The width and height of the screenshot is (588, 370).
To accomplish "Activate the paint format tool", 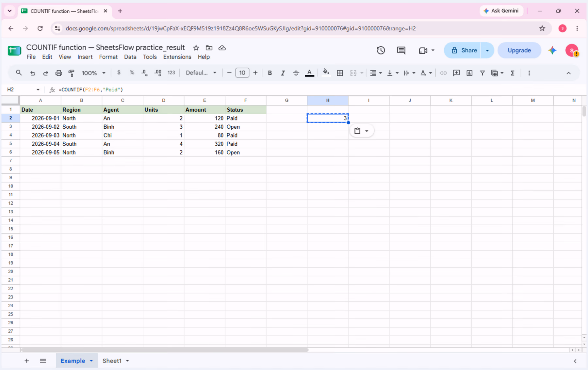I will 72,73.
